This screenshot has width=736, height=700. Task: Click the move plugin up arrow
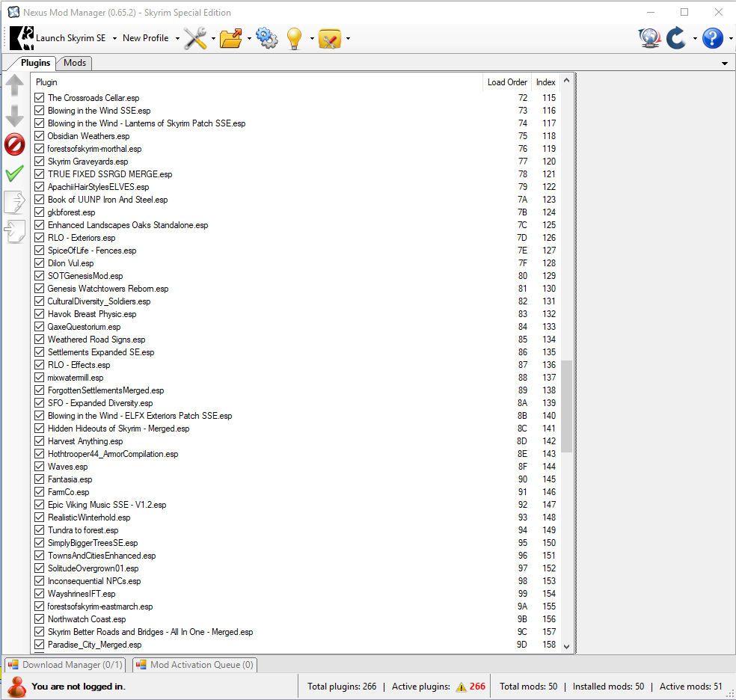pos(15,85)
